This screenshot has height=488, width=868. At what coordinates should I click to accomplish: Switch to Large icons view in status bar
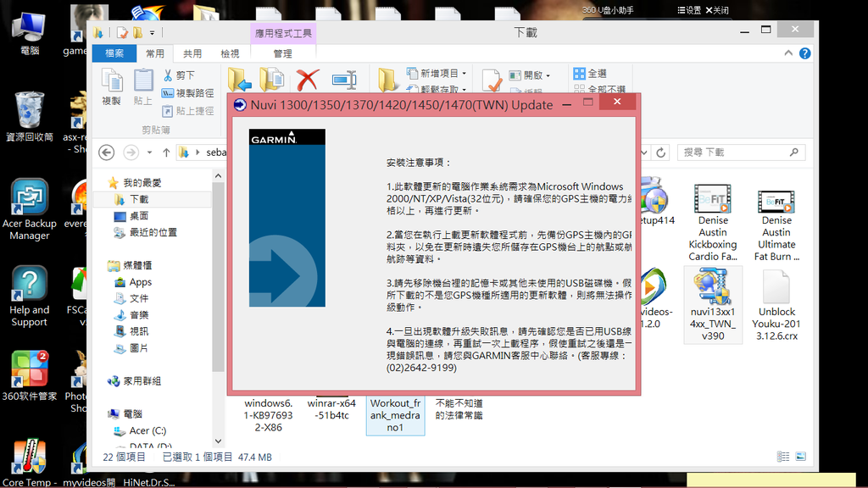[800, 457]
